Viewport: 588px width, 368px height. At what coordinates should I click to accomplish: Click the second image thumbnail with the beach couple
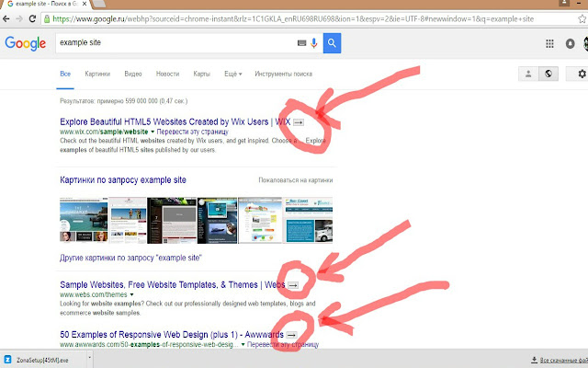[x=127, y=220]
